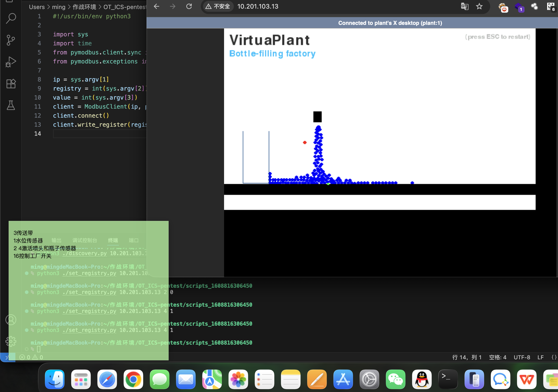558x392 pixels.
Task: Click code line 'import time'
Action: coord(72,43)
